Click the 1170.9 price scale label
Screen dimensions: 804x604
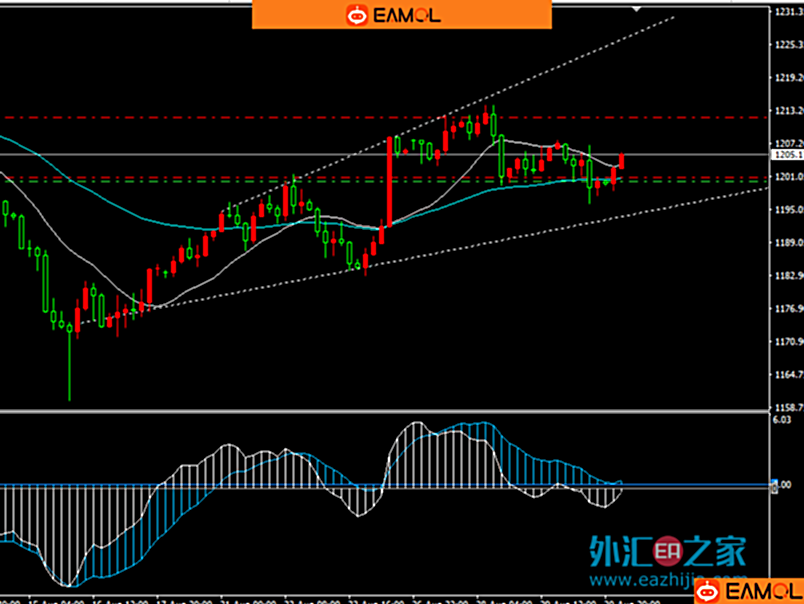[789, 341]
